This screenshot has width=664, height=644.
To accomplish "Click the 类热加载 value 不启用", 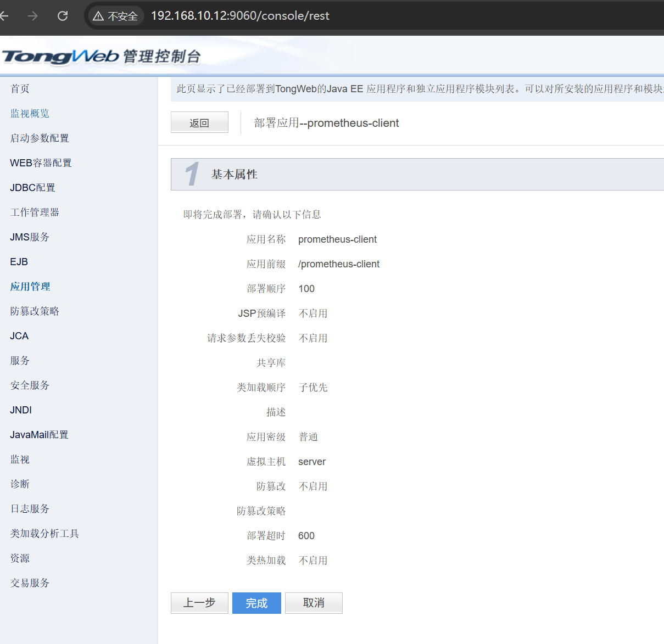I will tap(313, 561).
